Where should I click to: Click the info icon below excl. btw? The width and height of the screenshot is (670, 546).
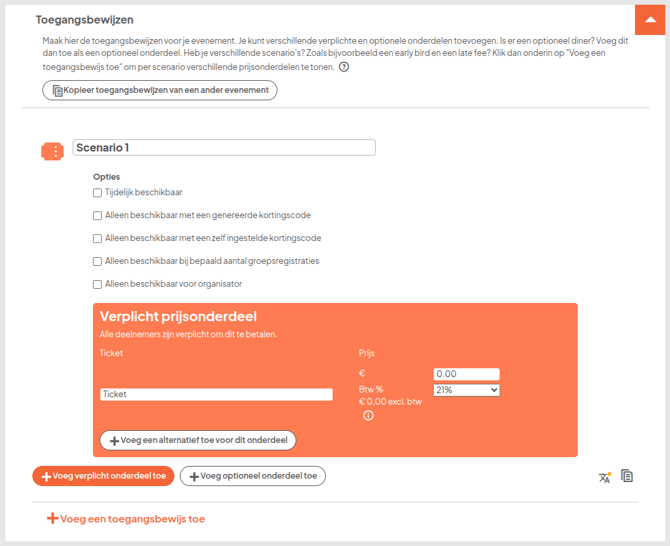tap(368, 415)
